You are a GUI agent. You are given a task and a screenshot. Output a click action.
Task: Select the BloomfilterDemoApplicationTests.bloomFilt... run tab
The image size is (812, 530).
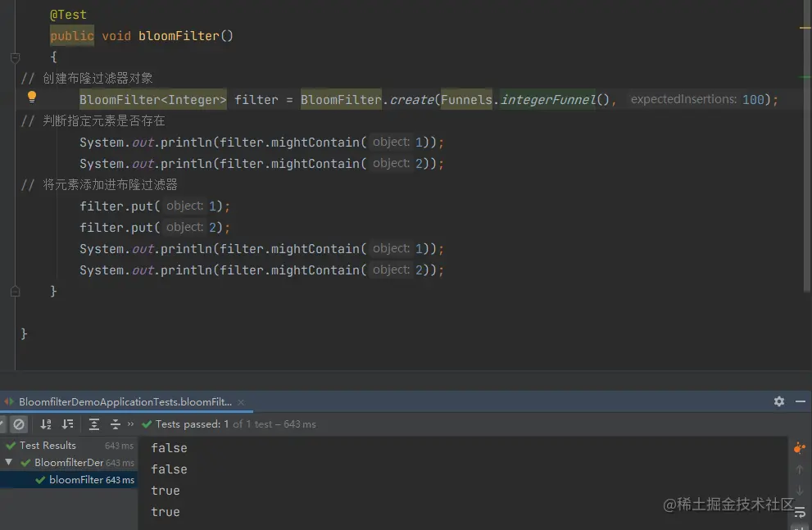pyautogui.click(x=125, y=402)
